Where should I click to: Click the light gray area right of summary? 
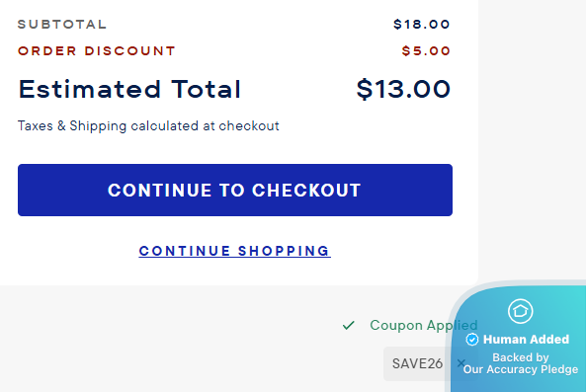click(x=533, y=140)
